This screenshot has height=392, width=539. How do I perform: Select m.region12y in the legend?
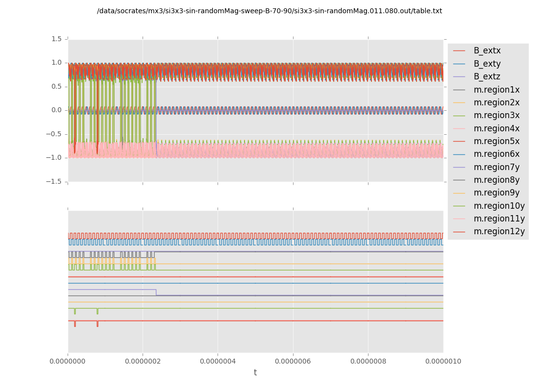[x=499, y=231]
